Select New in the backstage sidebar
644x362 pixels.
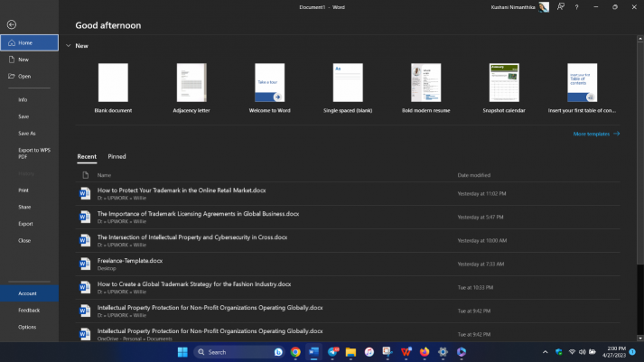[x=29, y=60]
